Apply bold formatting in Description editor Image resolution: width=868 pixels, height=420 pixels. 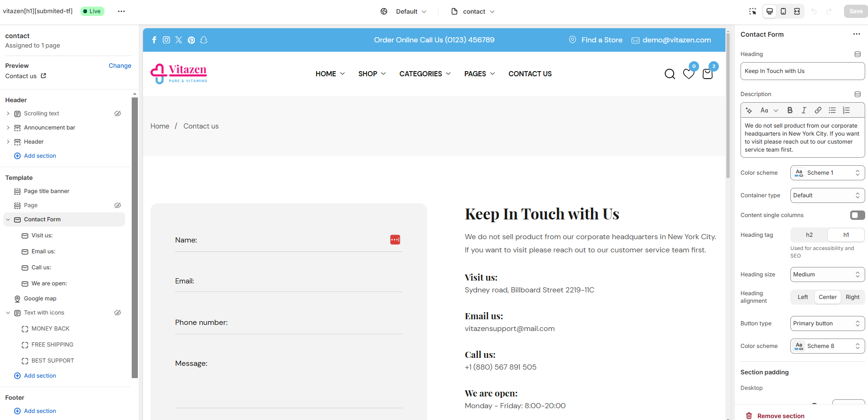pyautogui.click(x=790, y=110)
